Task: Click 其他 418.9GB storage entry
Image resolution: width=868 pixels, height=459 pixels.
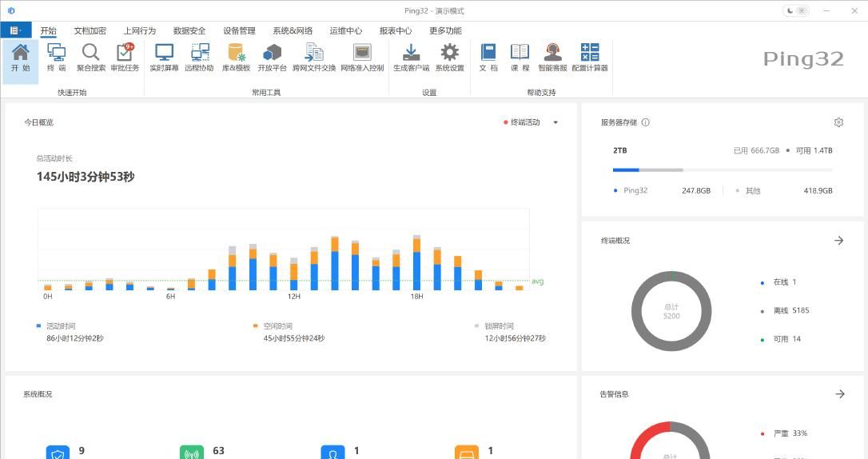Action: tap(784, 190)
